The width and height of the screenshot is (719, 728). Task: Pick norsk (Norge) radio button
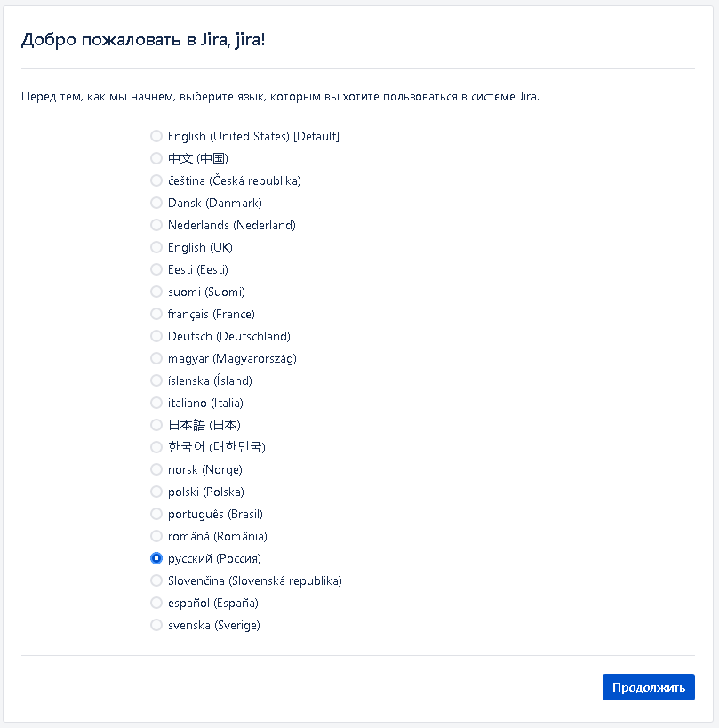[x=156, y=469]
